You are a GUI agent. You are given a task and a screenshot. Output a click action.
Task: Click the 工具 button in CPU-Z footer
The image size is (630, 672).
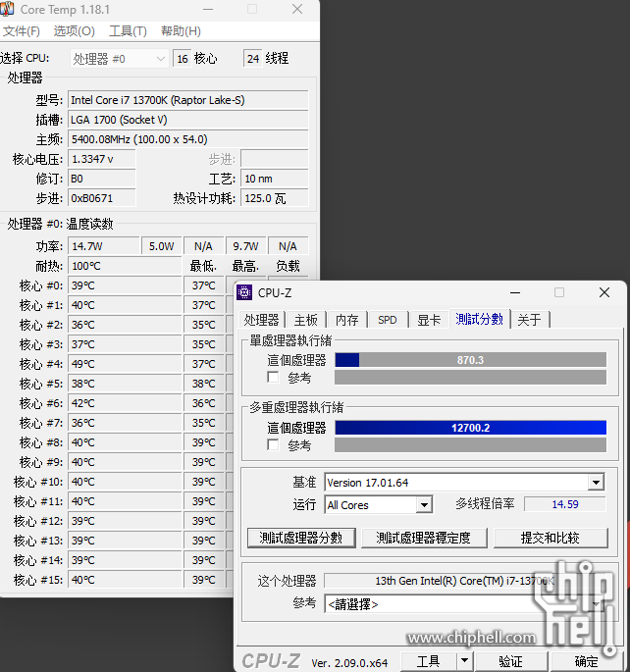429,661
